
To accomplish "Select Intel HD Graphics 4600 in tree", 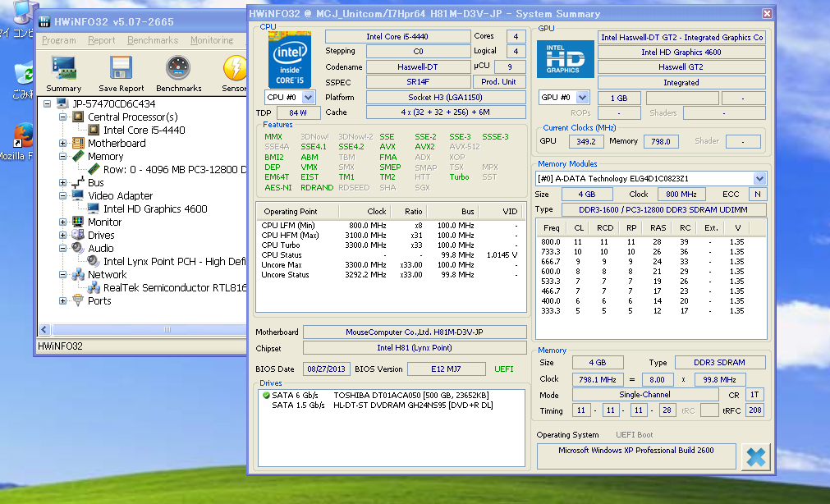I will [154, 208].
